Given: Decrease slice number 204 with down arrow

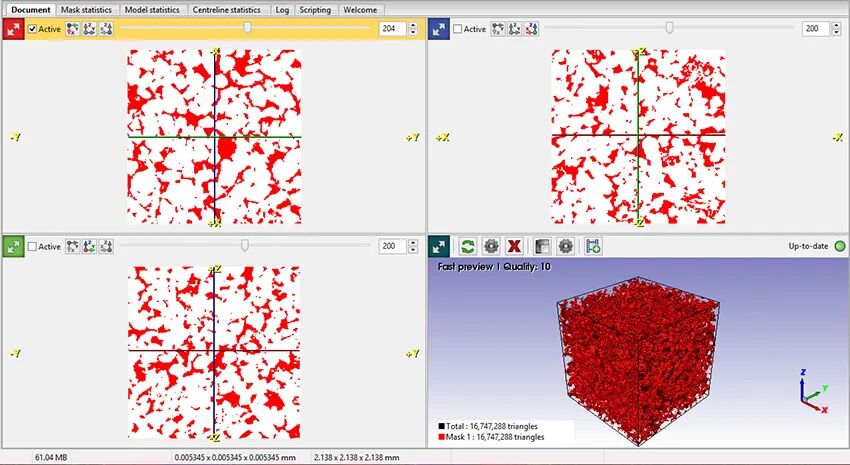Looking at the screenshot, I should pos(414,33).
